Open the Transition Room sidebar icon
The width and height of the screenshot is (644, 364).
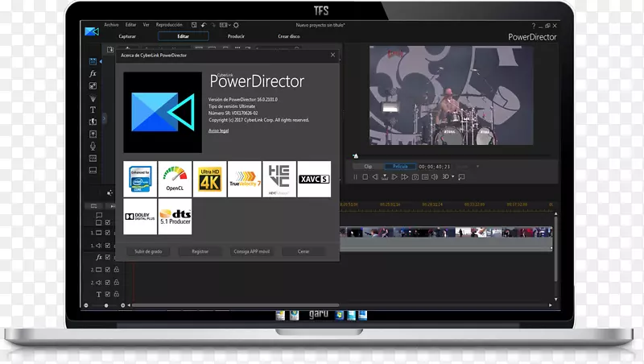point(93,122)
